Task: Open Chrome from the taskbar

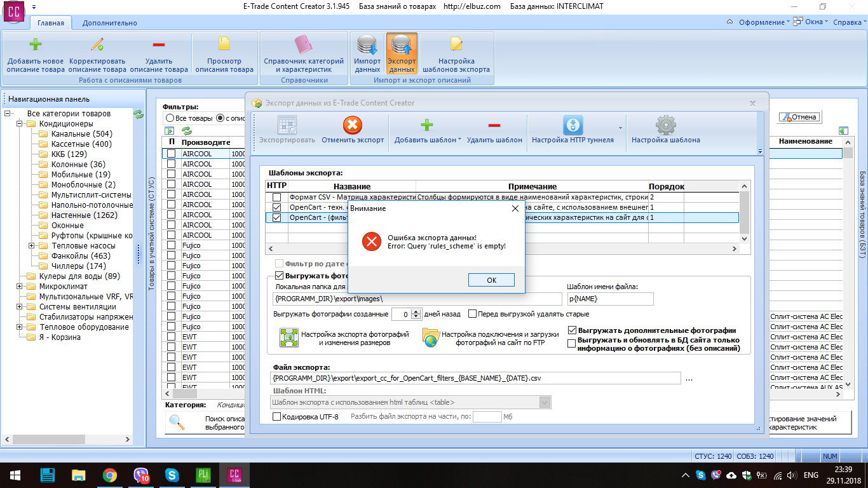Action: coord(109,475)
